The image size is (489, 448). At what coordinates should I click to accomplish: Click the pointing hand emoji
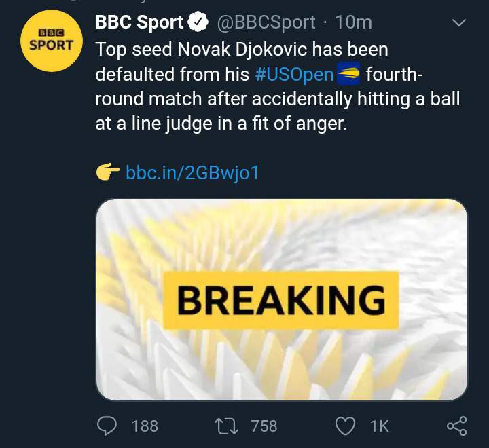[x=107, y=172]
